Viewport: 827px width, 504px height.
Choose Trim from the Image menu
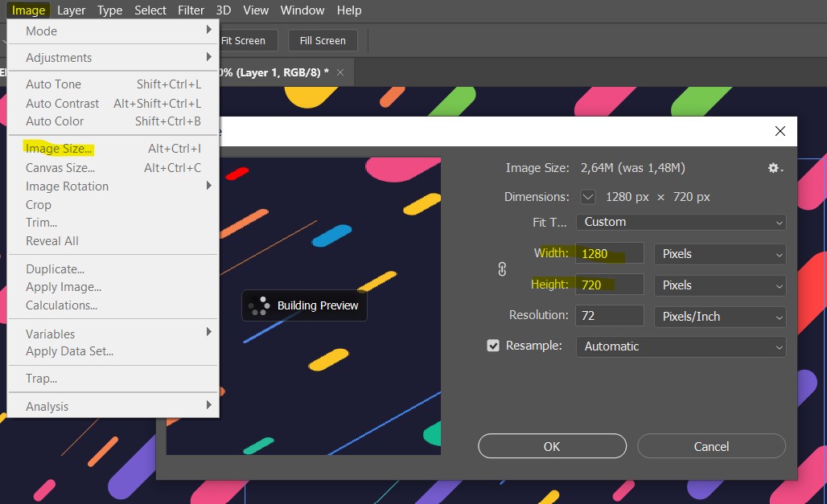tap(113, 223)
